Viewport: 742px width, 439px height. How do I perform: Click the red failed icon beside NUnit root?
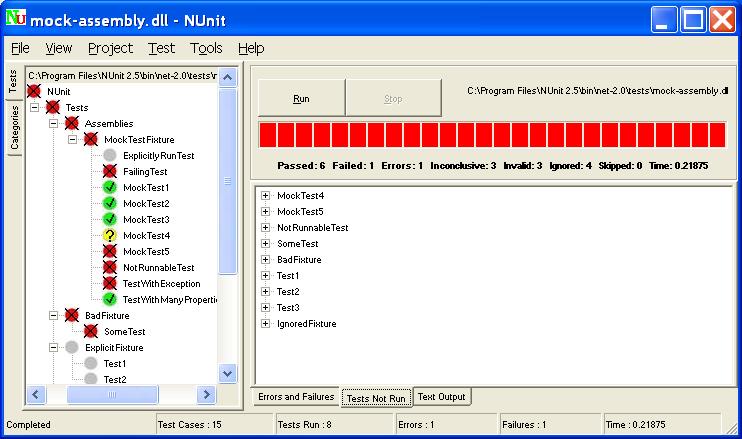pyautogui.click(x=34, y=91)
